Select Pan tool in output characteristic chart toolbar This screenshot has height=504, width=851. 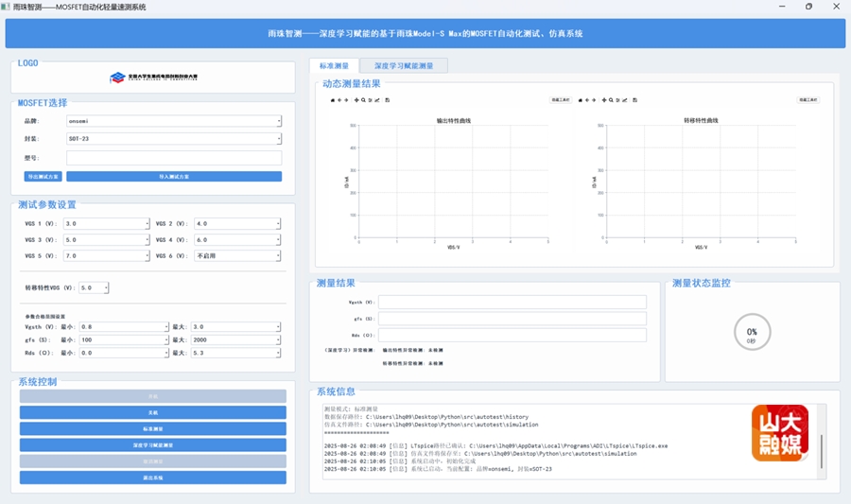click(x=356, y=100)
